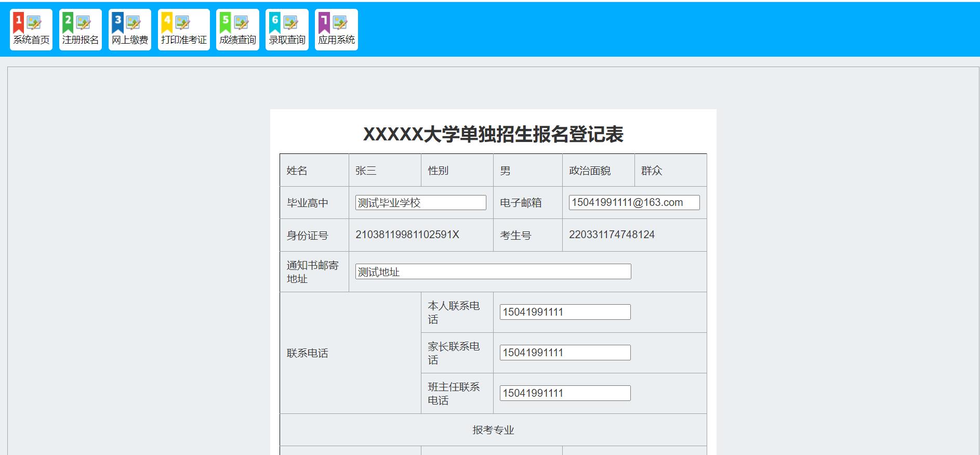980x455 pixels.
Task: Click the purple number 7 bookmark icon
Action: pos(324,23)
